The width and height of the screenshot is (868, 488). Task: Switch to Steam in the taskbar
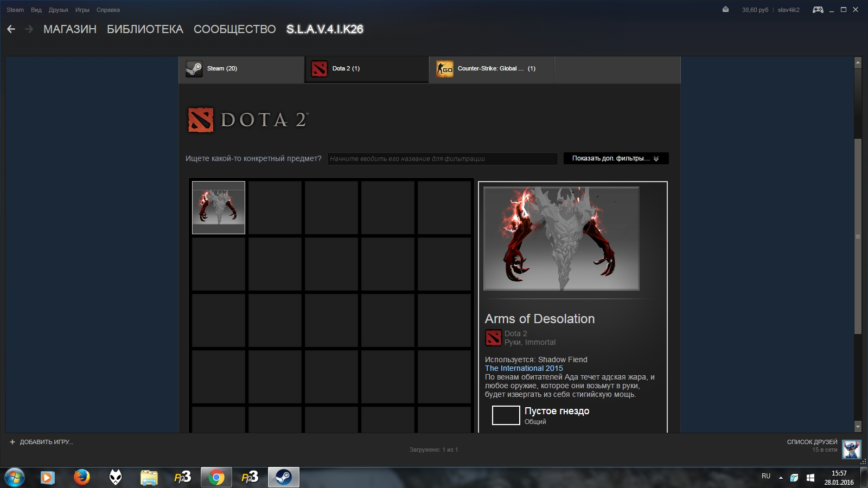(x=283, y=477)
